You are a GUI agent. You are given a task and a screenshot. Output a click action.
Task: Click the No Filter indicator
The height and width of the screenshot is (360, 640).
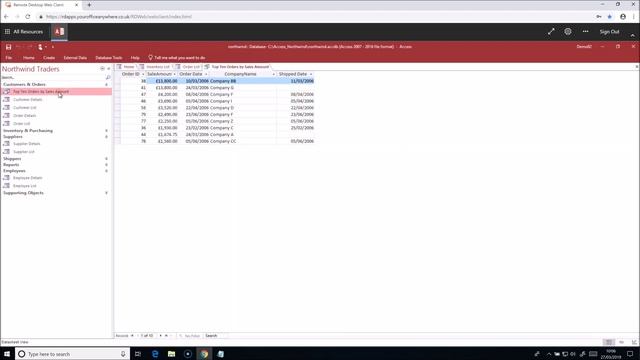pos(190,336)
